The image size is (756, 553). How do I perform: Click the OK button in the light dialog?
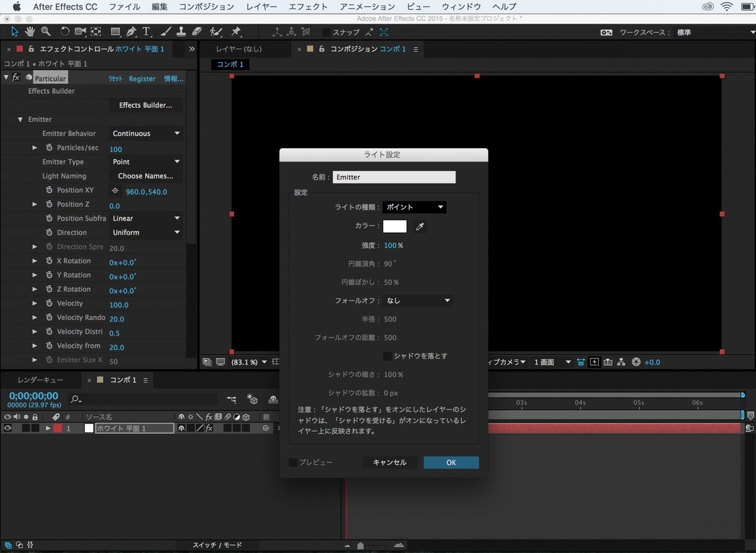(x=451, y=462)
